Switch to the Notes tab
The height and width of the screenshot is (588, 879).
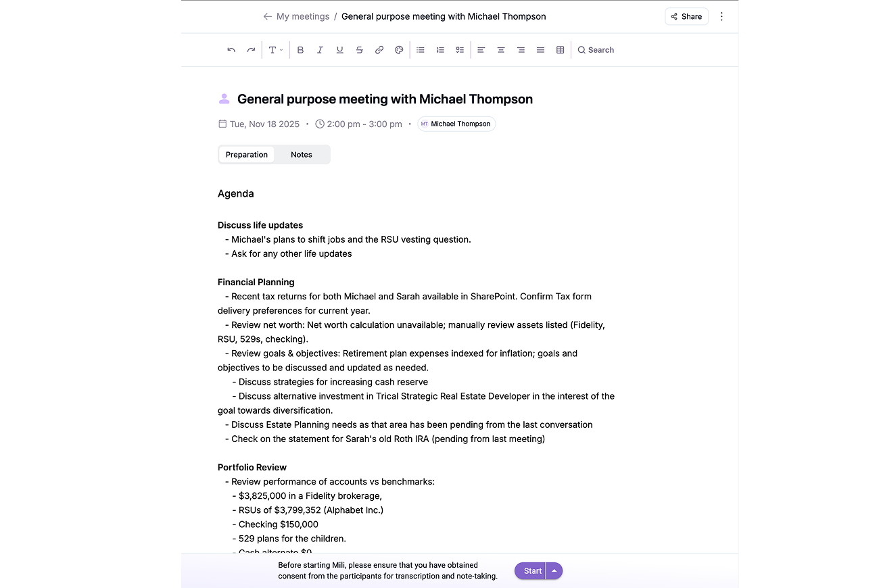[302, 155]
